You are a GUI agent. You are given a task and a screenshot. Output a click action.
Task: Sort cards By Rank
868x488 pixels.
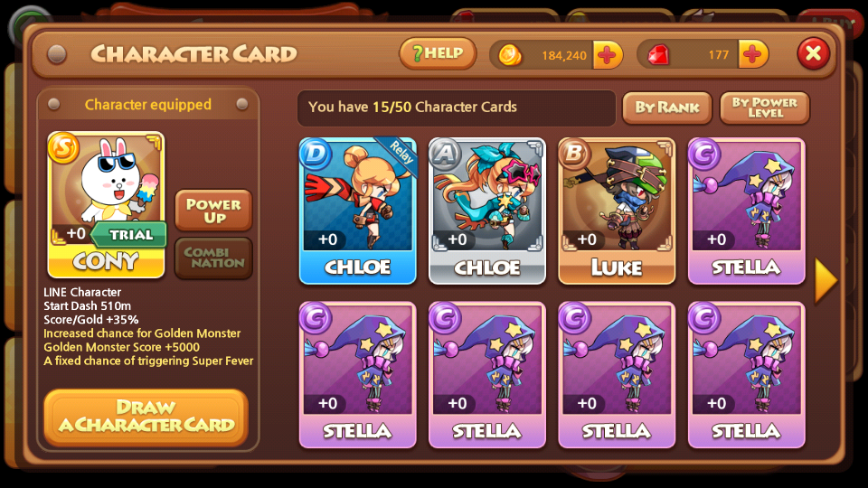tap(667, 108)
